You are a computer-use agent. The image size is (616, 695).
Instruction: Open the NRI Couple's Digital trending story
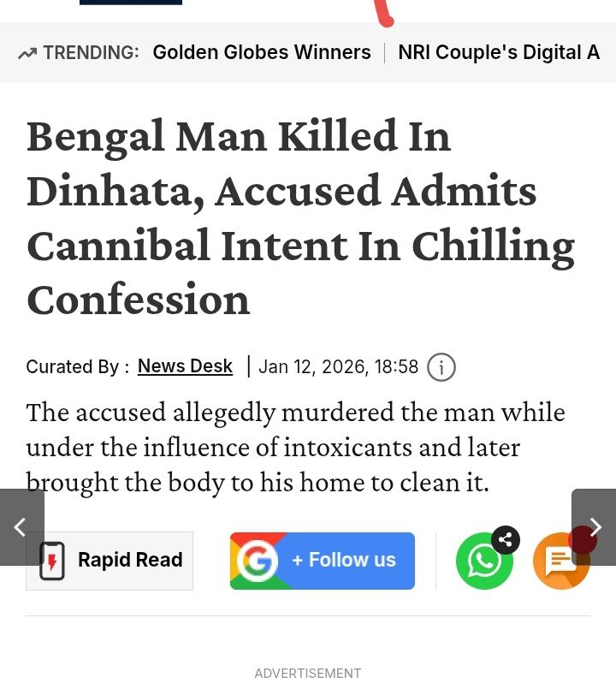[x=499, y=52]
